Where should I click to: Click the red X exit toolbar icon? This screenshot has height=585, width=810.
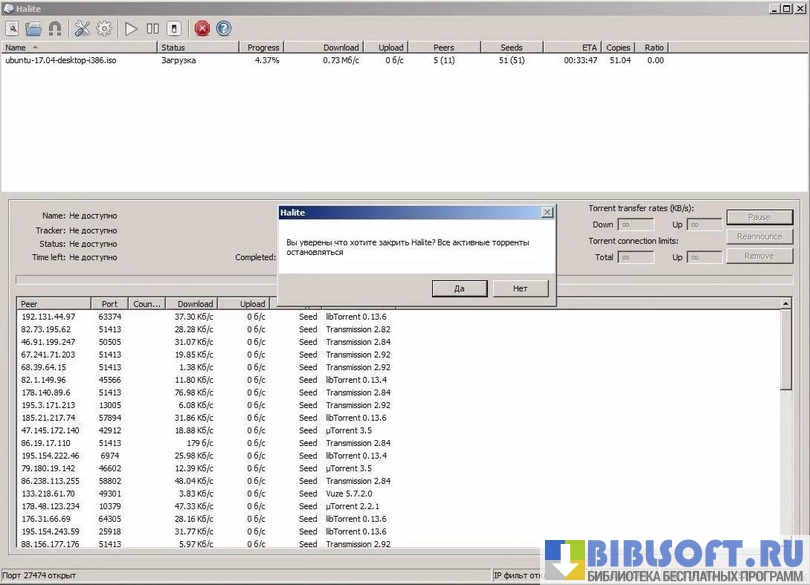[202, 28]
